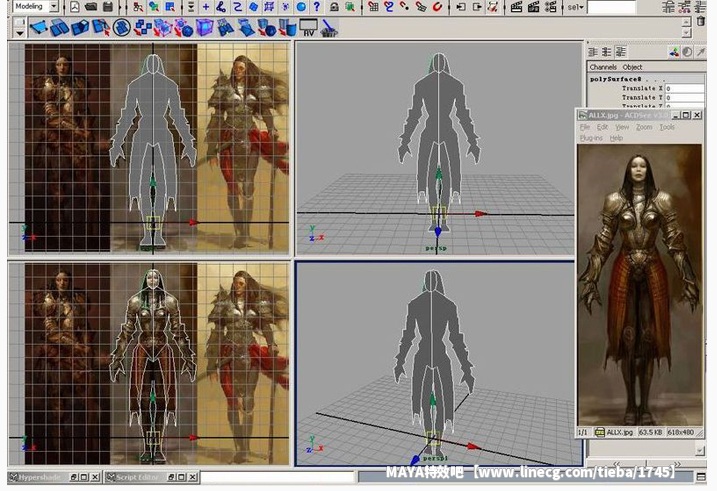The image size is (717, 491).
Task: Start IPR render clapperboard icon
Action: [x=534, y=6]
